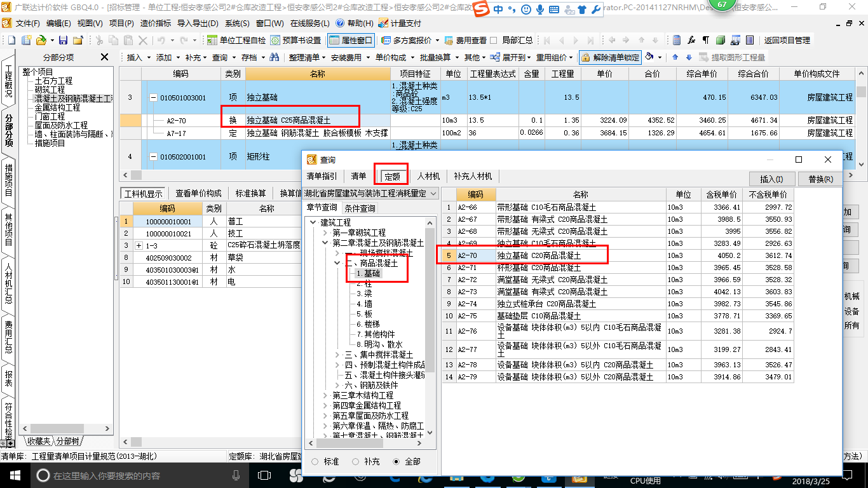Click the fx formula icon
The width and height of the screenshot is (868, 488).
pos(691,40)
